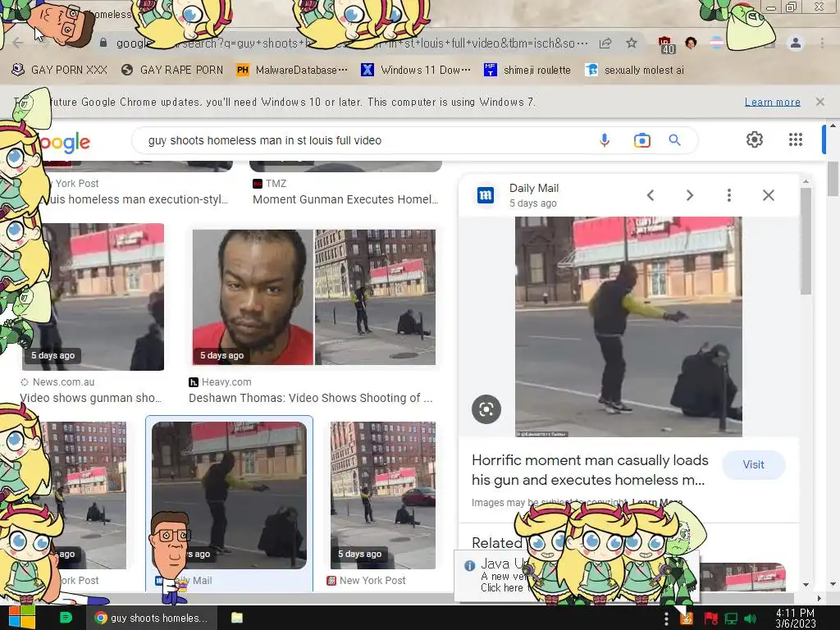Open File Explorer from the taskbar
840x630 pixels.
(x=237, y=618)
